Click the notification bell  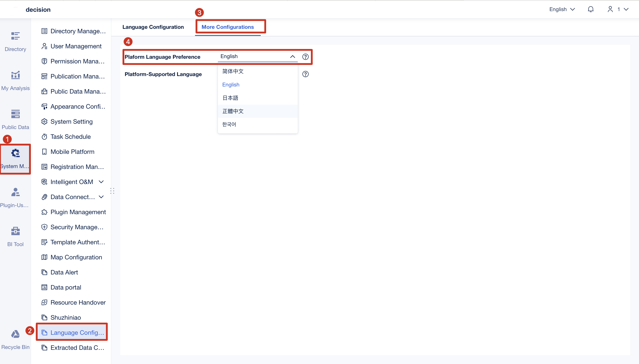tap(591, 9)
